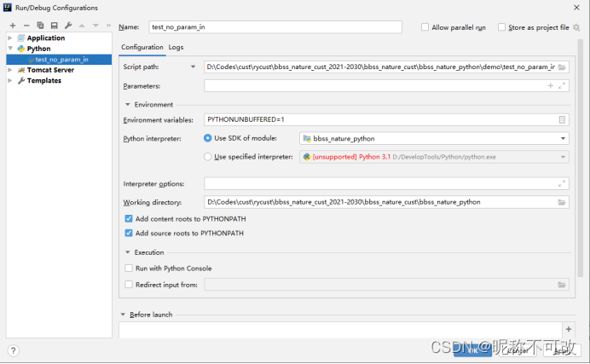Click the Name input field

pos(275,27)
